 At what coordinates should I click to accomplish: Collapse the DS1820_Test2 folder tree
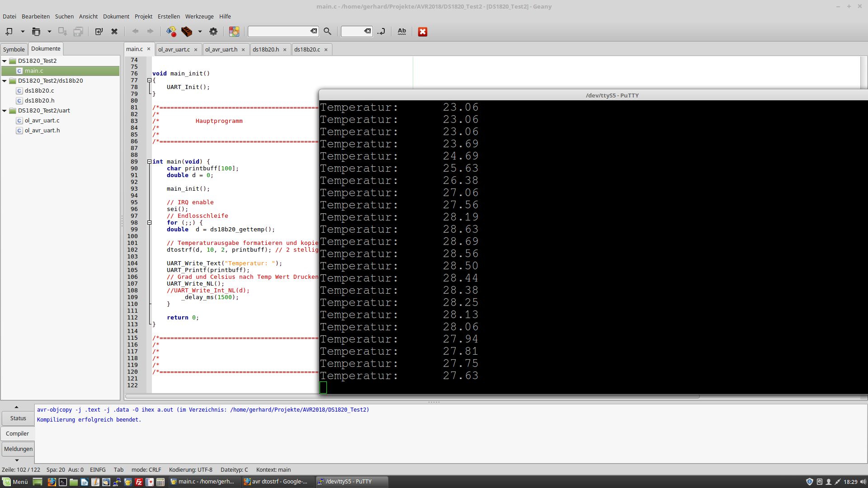5,61
